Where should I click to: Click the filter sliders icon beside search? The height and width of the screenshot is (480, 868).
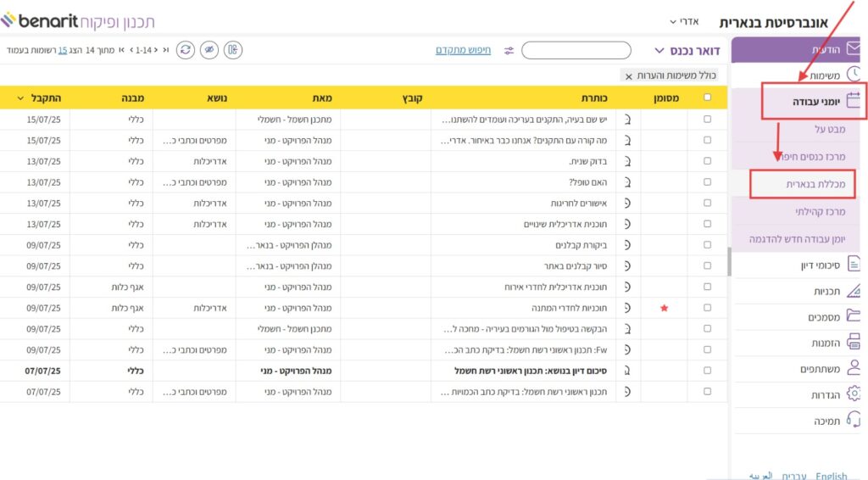coord(509,51)
